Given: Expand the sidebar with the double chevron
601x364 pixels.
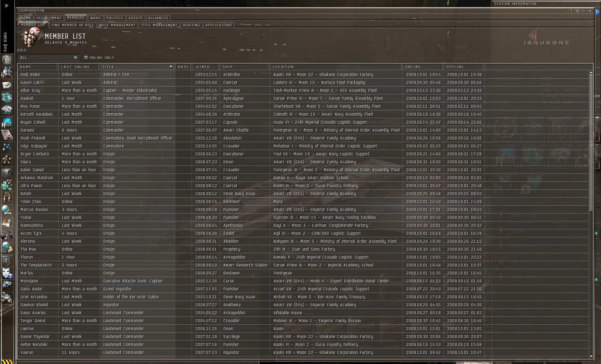Looking at the screenshot, I should (x=6, y=6).
